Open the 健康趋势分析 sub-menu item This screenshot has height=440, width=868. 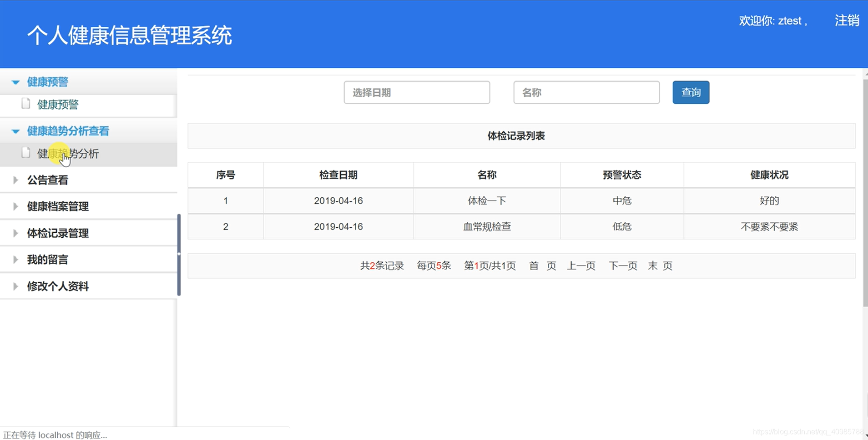coord(68,154)
